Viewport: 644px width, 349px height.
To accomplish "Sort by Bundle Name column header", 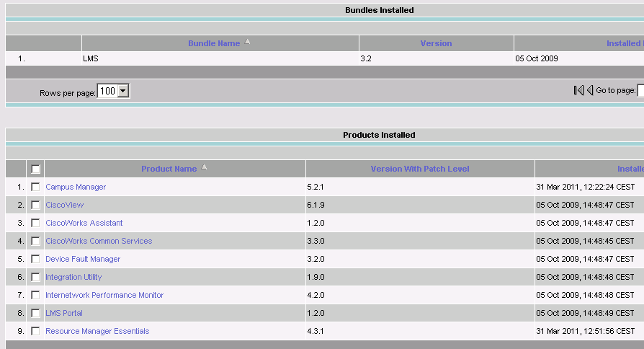I will (214, 43).
